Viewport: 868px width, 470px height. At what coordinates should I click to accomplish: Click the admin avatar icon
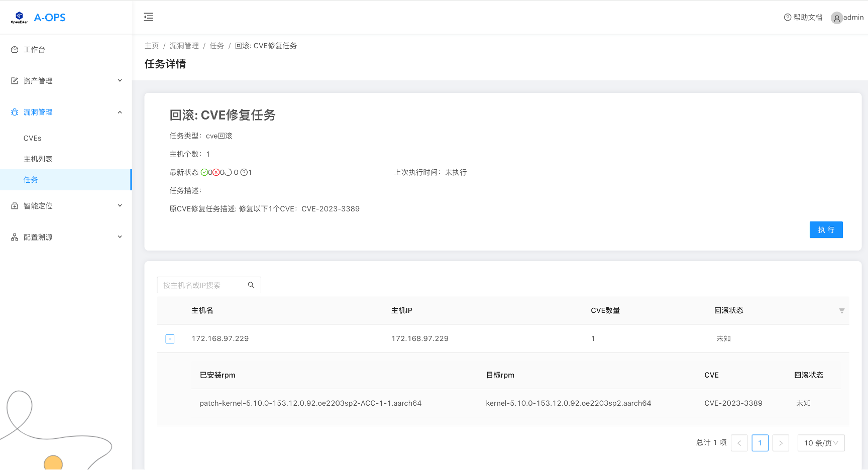pos(837,18)
